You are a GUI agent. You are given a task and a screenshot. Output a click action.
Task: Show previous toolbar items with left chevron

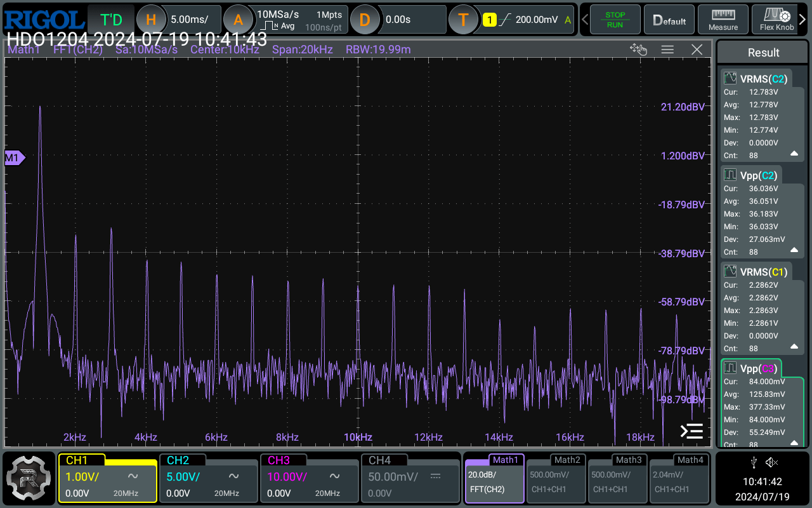click(584, 20)
